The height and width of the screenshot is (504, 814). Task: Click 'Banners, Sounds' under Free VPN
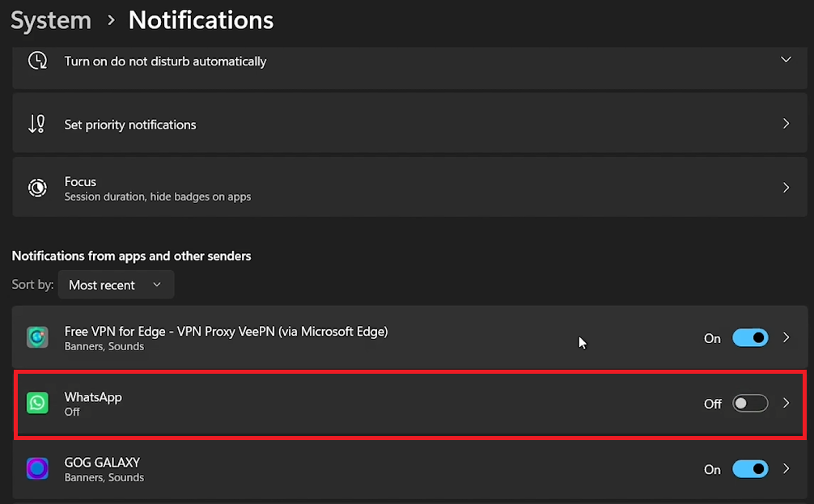[x=104, y=346]
